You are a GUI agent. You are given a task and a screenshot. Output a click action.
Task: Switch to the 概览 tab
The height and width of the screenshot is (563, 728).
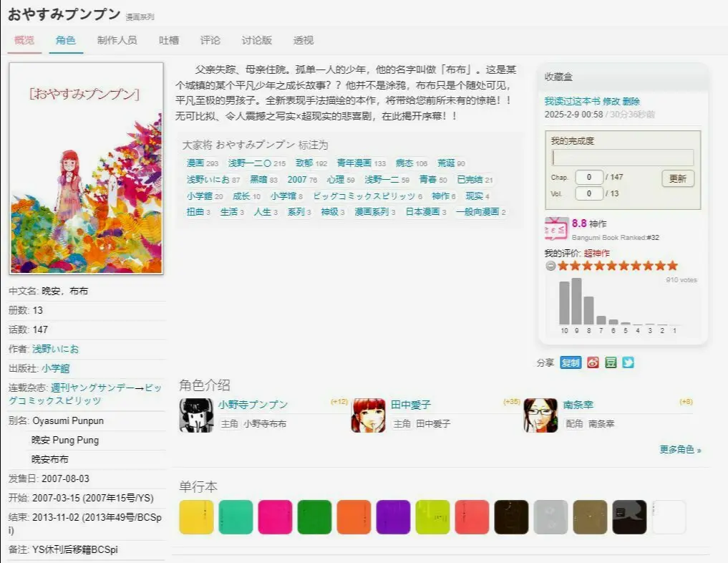pyautogui.click(x=24, y=40)
